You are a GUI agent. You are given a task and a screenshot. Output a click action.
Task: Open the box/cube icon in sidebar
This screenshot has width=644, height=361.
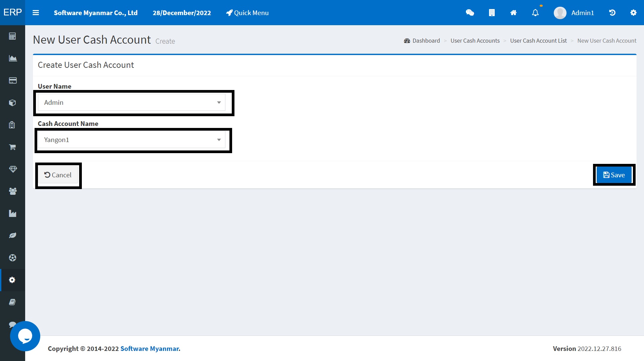click(x=12, y=103)
